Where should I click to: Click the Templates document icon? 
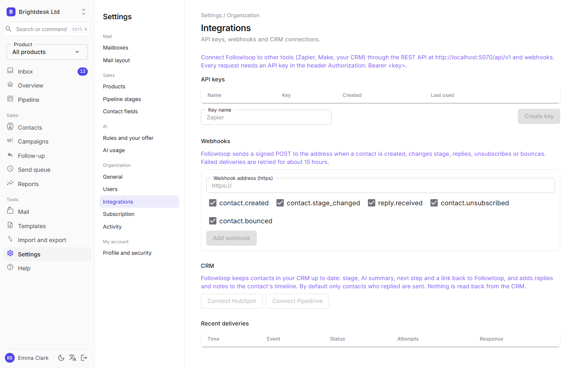(10, 225)
